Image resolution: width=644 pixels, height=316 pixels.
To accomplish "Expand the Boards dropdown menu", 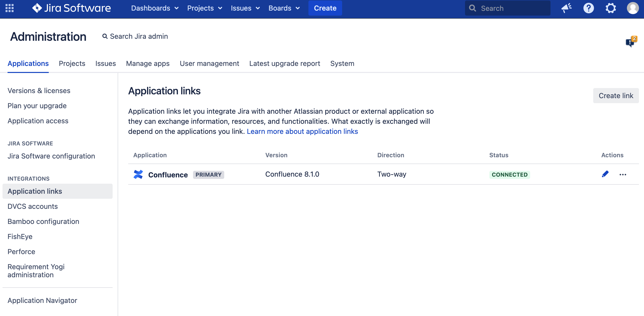I will tap(284, 8).
